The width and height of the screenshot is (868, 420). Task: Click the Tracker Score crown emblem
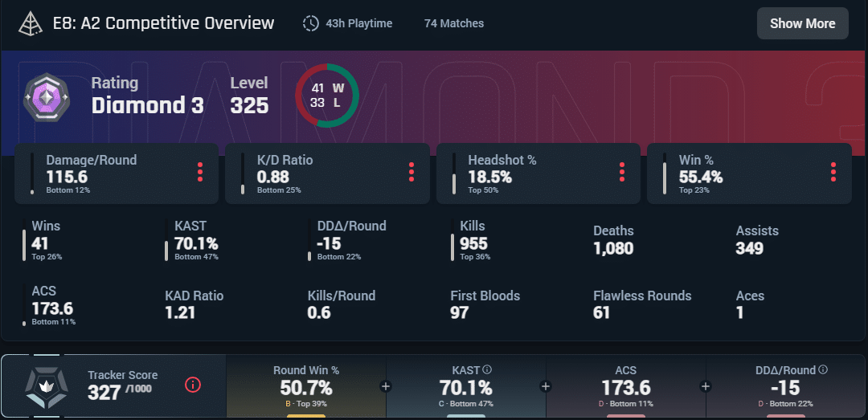tap(46, 386)
